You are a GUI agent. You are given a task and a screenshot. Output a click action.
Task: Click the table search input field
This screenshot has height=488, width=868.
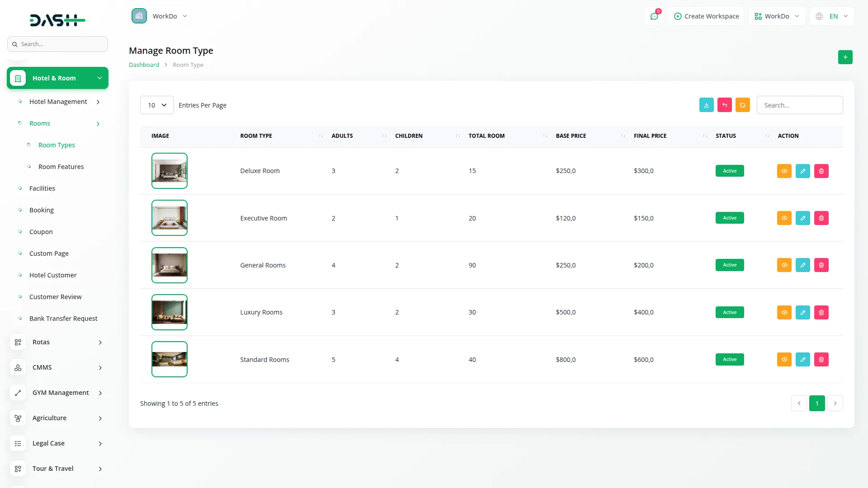point(799,105)
